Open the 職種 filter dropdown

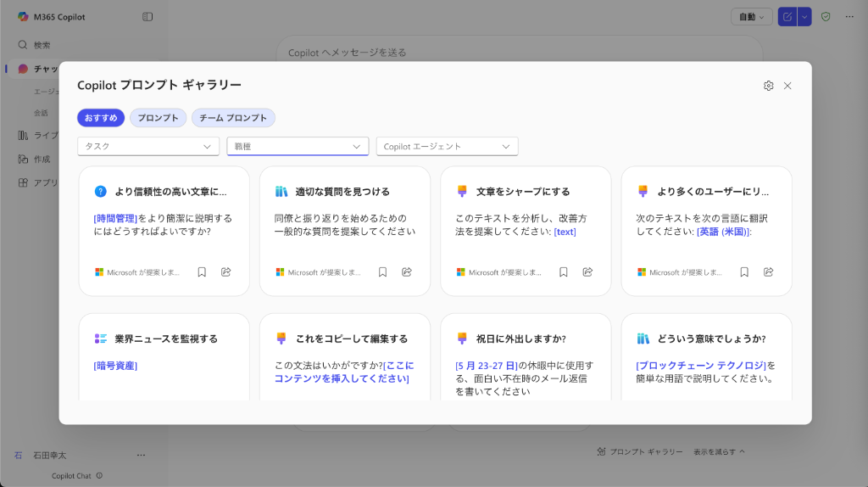298,147
